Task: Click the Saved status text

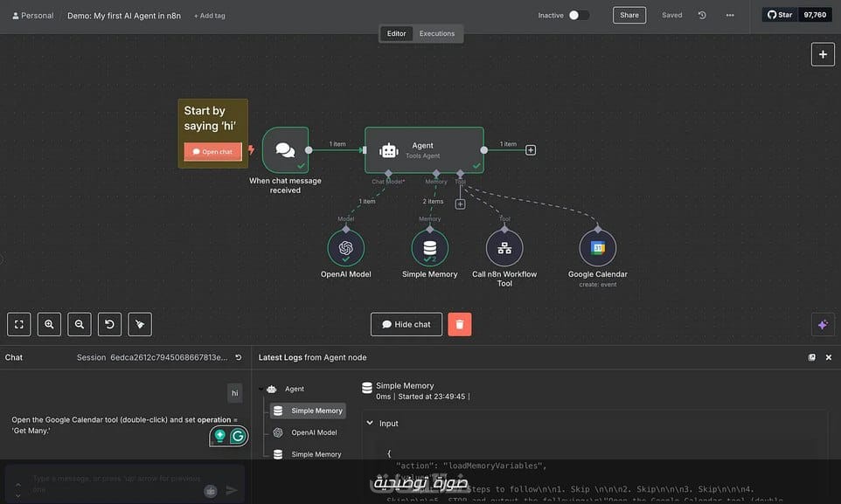Action: (671, 15)
